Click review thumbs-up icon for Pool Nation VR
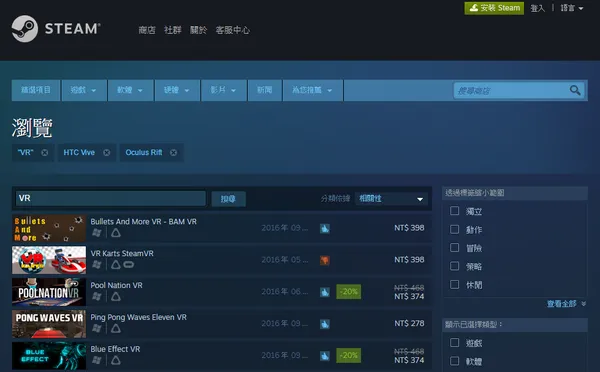Screen dimensions: 600x372 pyautogui.click(x=324, y=292)
